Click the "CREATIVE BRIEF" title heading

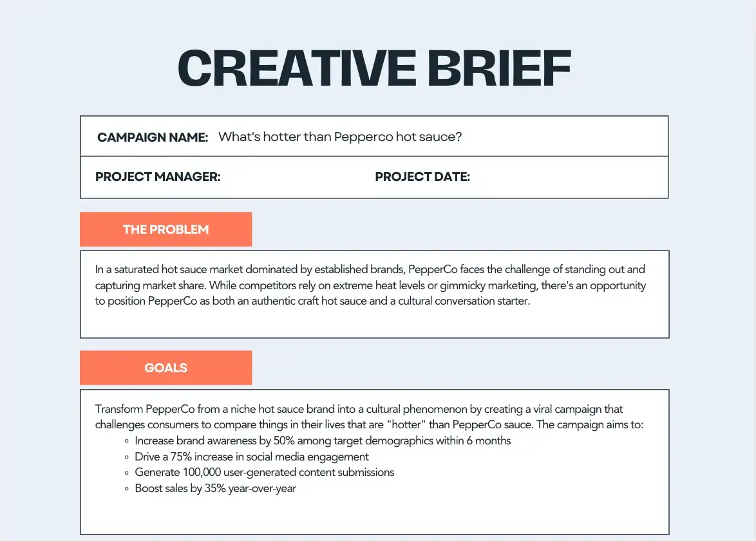(374, 68)
